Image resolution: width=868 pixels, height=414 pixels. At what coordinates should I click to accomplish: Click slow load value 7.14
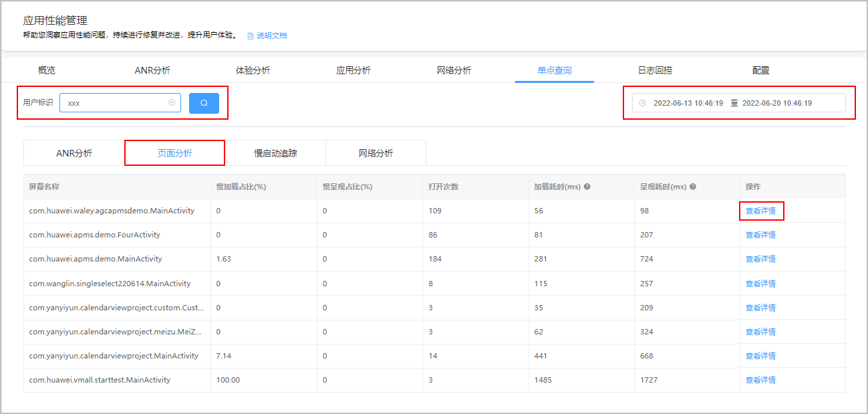(x=224, y=356)
